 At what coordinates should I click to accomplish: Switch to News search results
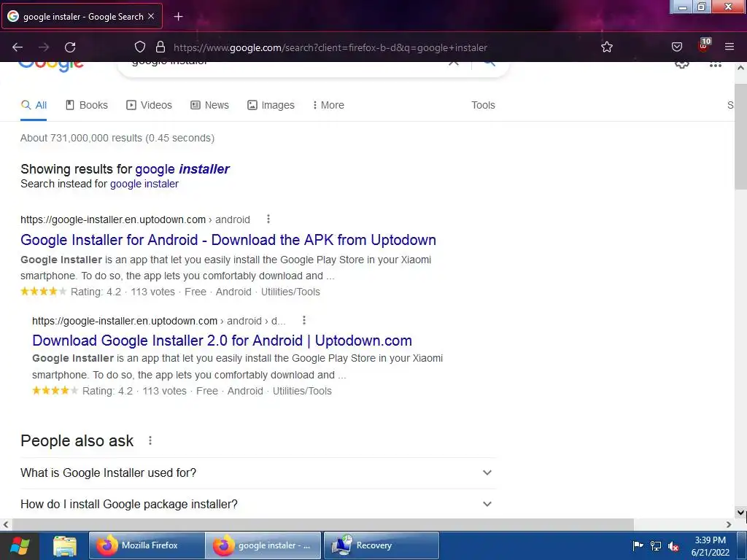coord(209,105)
